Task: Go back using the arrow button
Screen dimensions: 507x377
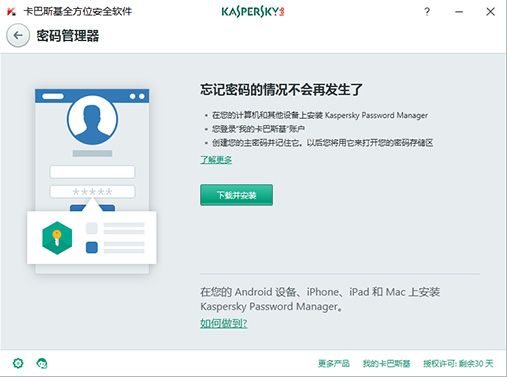Action: click(18, 35)
